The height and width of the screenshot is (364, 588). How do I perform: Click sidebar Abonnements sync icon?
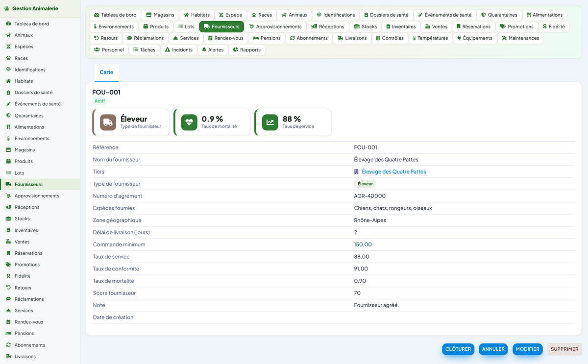(8, 345)
